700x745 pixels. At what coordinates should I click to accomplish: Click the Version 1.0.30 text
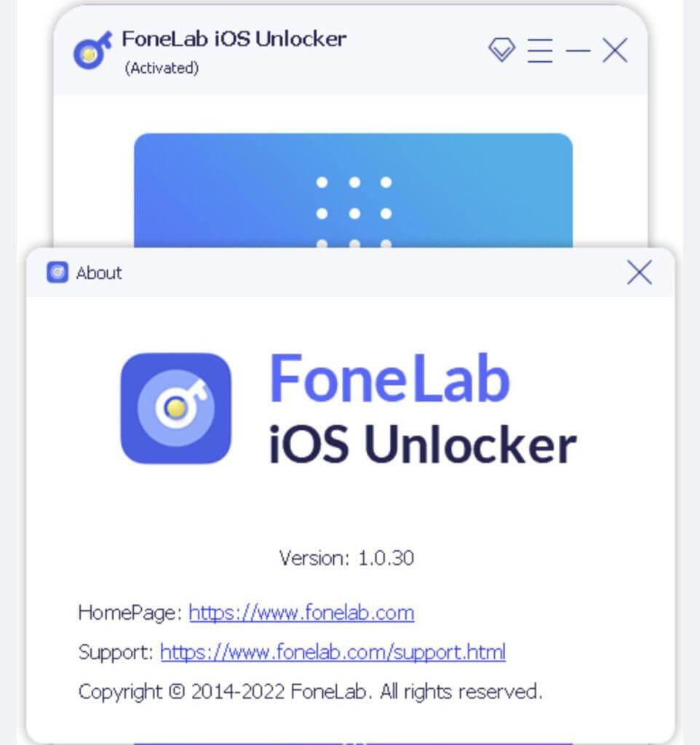[x=346, y=558]
